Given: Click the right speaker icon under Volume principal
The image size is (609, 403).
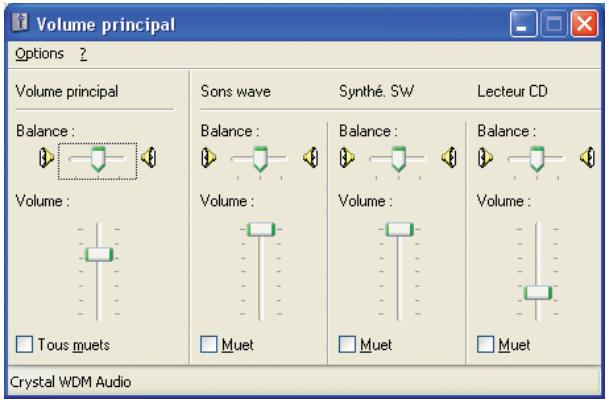Looking at the screenshot, I should [x=149, y=158].
